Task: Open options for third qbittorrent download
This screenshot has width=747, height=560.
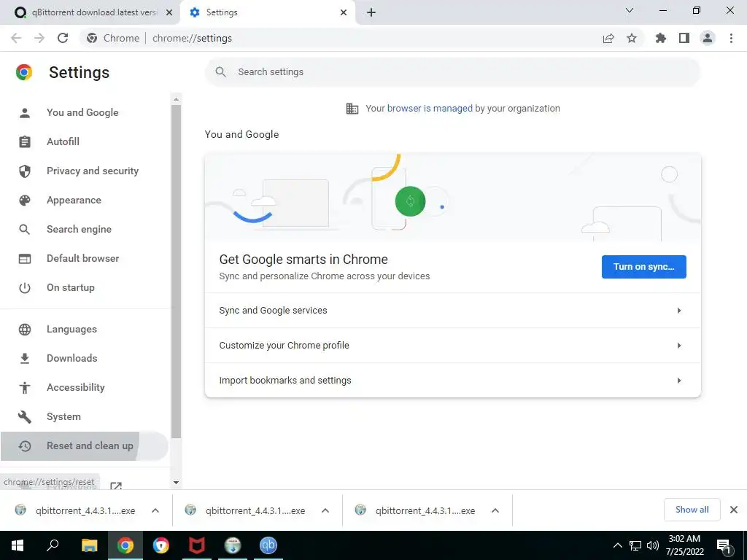Action: (x=495, y=510)
